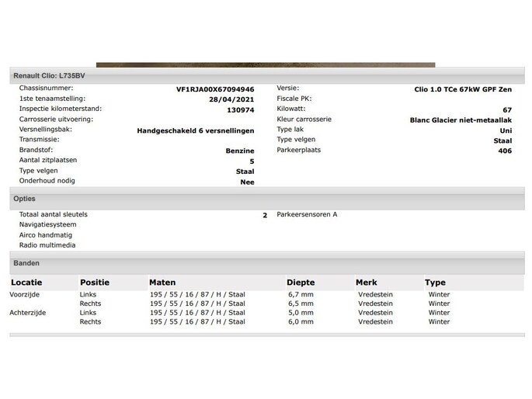This screenshot has height=399, width=532.
Task: Click the Type column header in Banden
Action: pyautogui.click(x=435, y=283)
